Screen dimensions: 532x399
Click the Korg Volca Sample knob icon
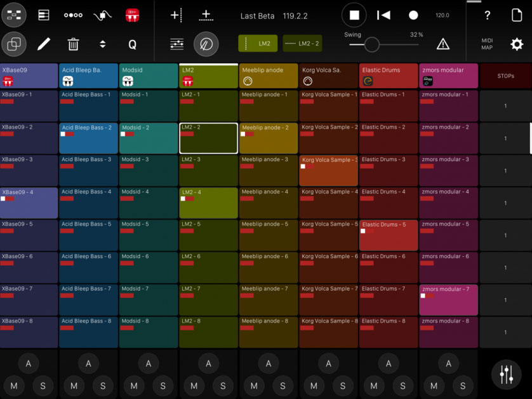point(308,81)
